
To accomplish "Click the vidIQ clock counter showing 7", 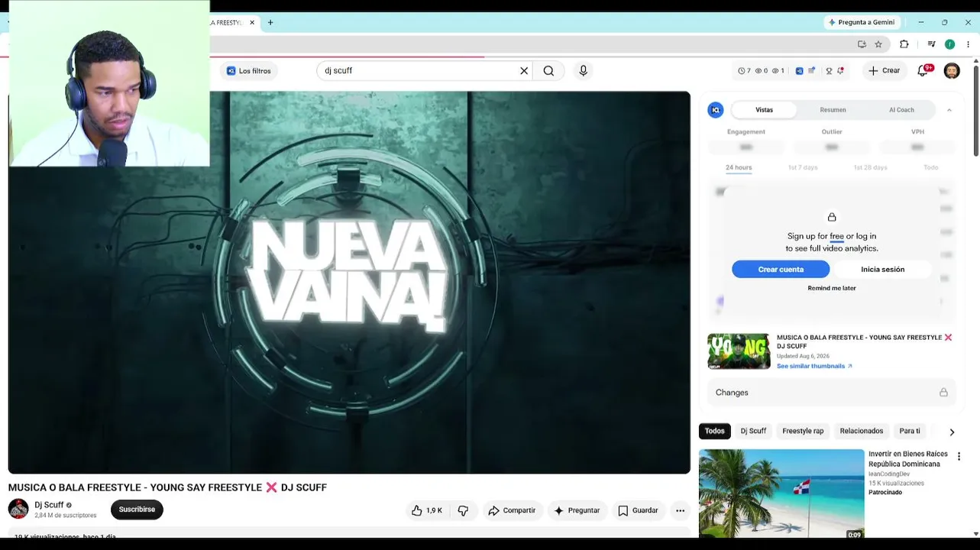I will click(744, 71).
